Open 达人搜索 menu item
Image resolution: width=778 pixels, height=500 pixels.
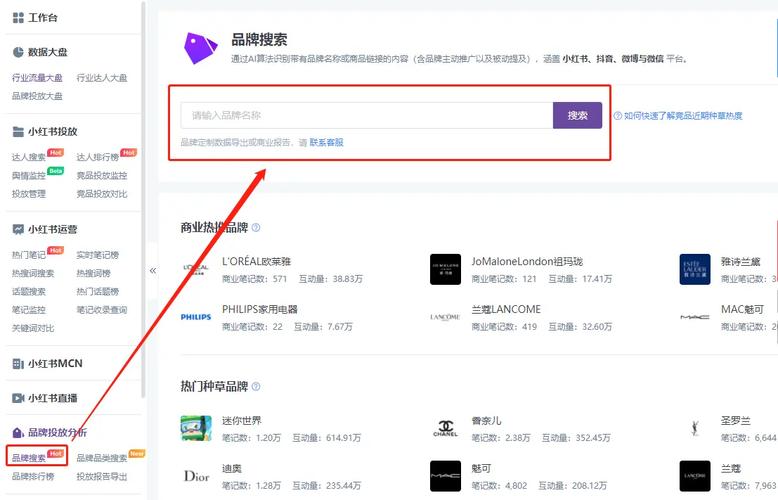[x=29, y=157]
